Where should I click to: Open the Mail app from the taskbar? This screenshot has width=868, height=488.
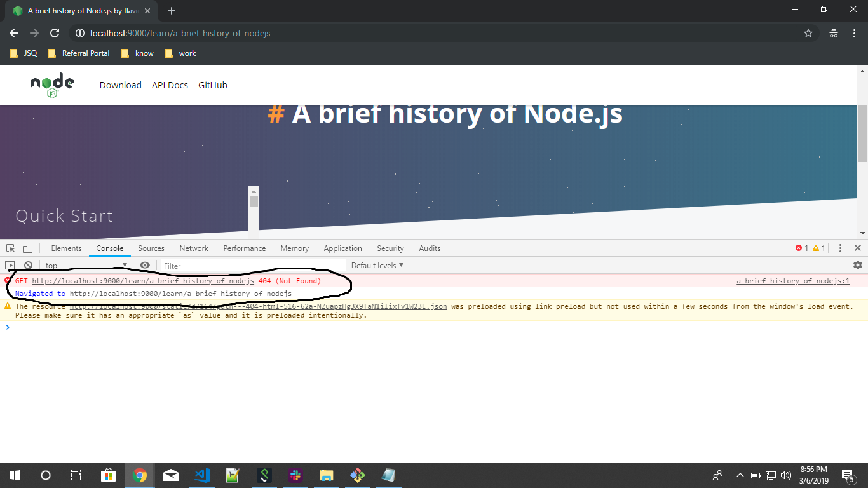171,475
